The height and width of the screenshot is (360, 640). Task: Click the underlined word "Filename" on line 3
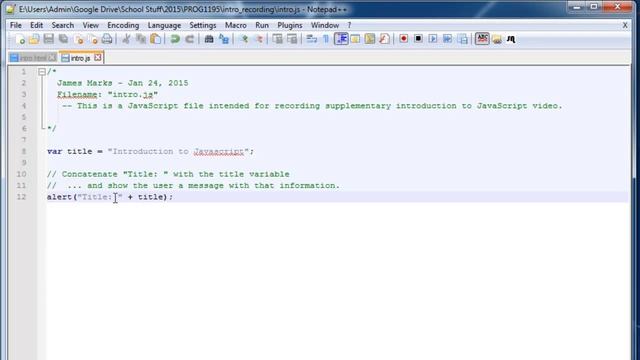tap(77, 95)
